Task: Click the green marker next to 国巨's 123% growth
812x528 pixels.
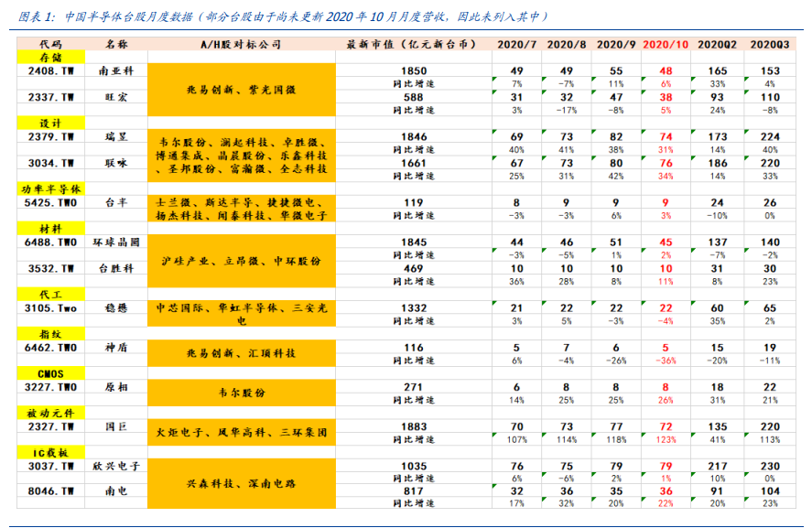Action: (x=643, y=435)
